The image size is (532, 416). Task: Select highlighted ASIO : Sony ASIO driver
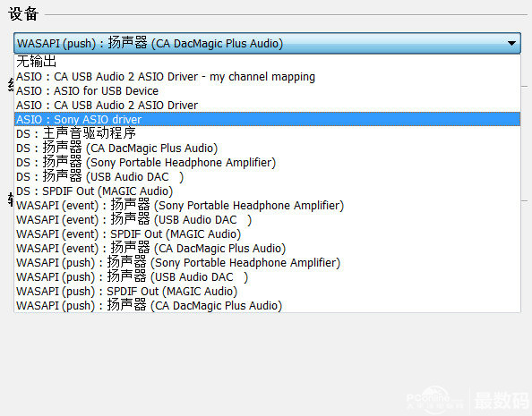tap(268, 119)
